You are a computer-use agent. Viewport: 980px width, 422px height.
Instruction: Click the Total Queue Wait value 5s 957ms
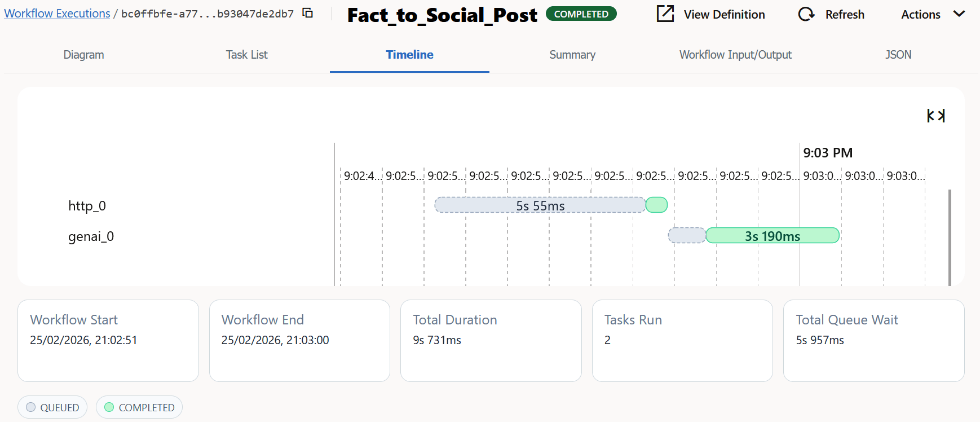tap(820, 340)
